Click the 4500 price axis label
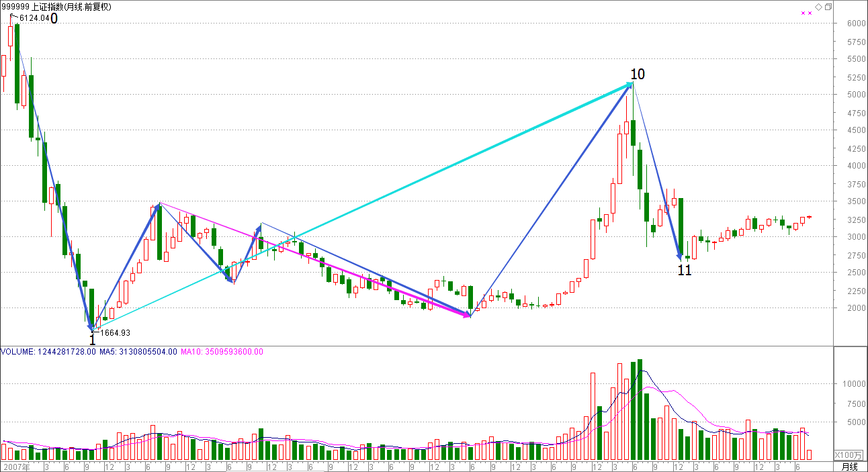This screenshot has height=472, width=868. coord(857,130)
